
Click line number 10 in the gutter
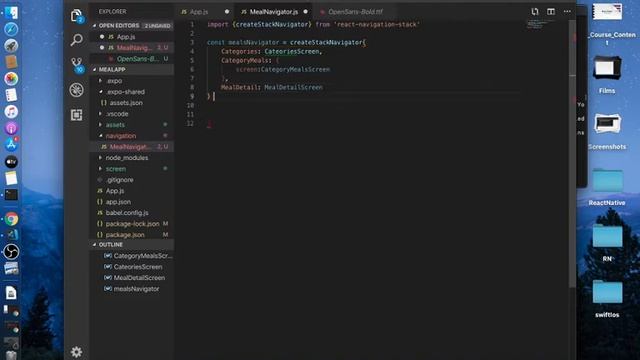click(190, 105)
